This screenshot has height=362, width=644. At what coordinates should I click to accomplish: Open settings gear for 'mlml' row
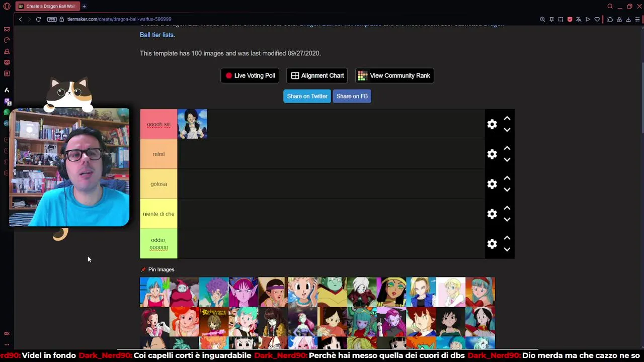pyautogui.click(x=492, y=154)
